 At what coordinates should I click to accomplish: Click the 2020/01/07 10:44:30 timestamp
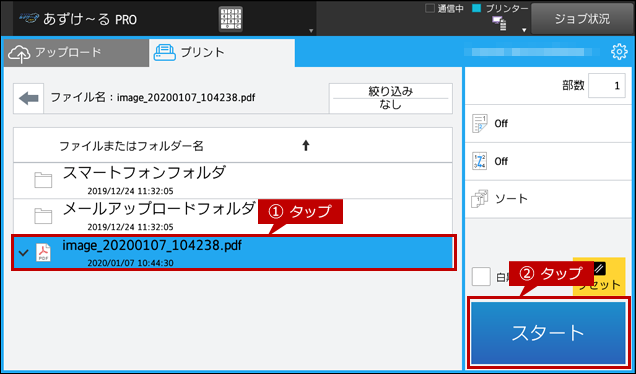point(130,263)
